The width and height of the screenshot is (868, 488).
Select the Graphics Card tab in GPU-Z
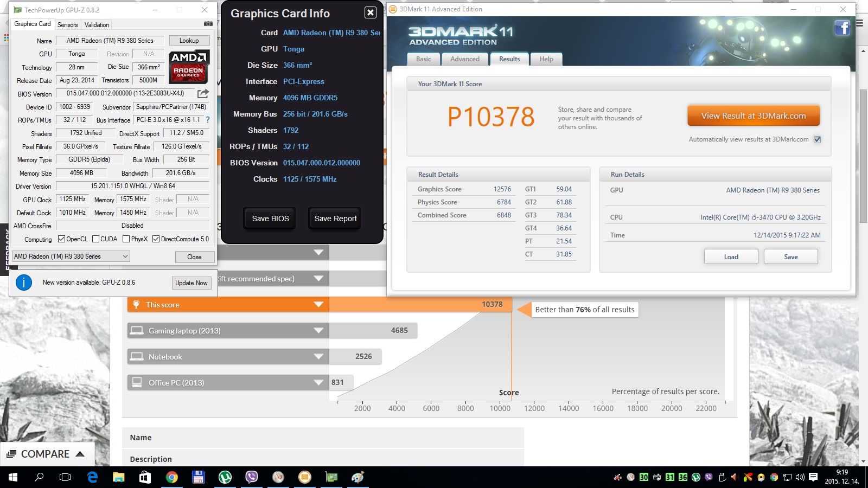tap(32, 24)
